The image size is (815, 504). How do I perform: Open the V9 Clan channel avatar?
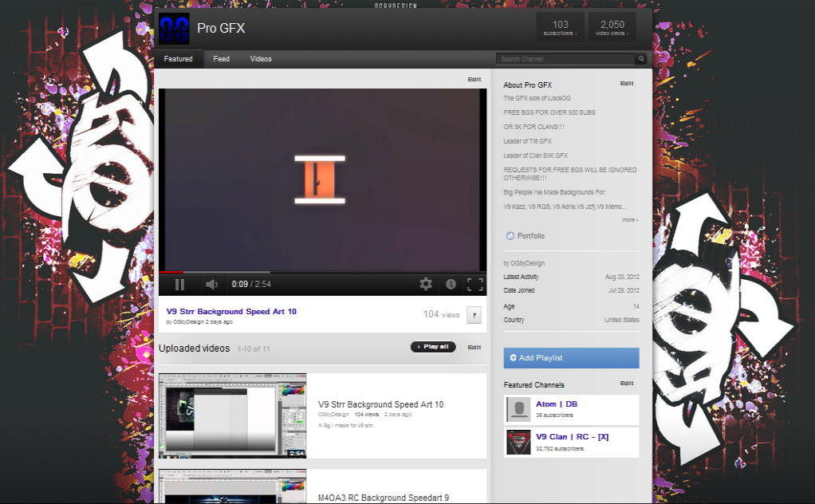pyautogui.click(x=518, y=442)
